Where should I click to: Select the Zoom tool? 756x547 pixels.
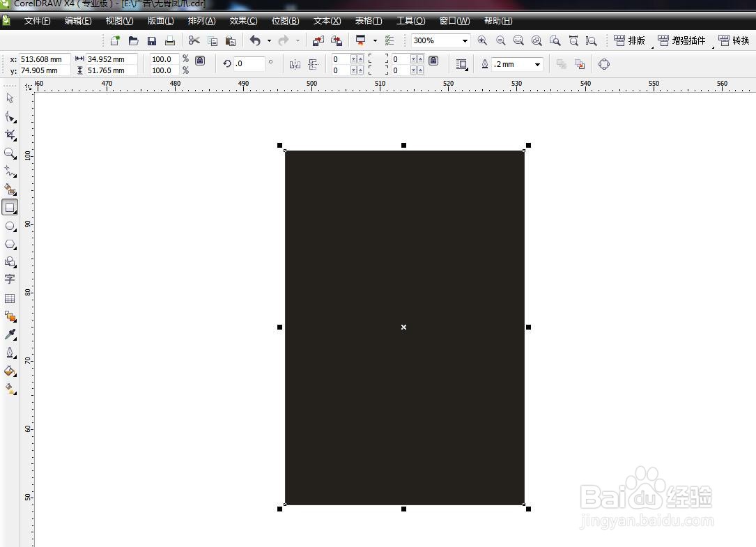10,153
